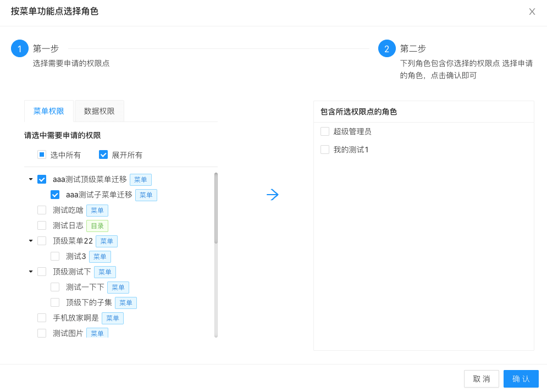Uncheck the 展开所有 checkbox
This screenshot has height=392, width=547.
(103, 154)
